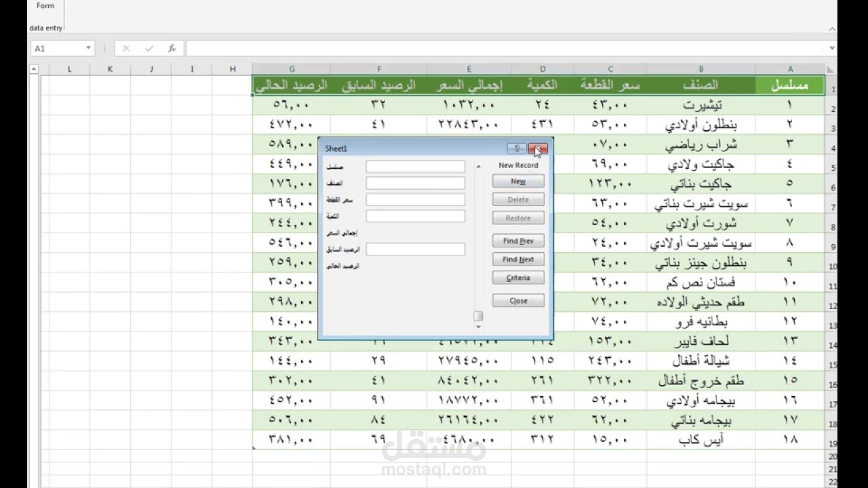Screen dimensions: 868x488
Task: Click the quantity cell in the تيشيرت row
Action: [542, 105]
